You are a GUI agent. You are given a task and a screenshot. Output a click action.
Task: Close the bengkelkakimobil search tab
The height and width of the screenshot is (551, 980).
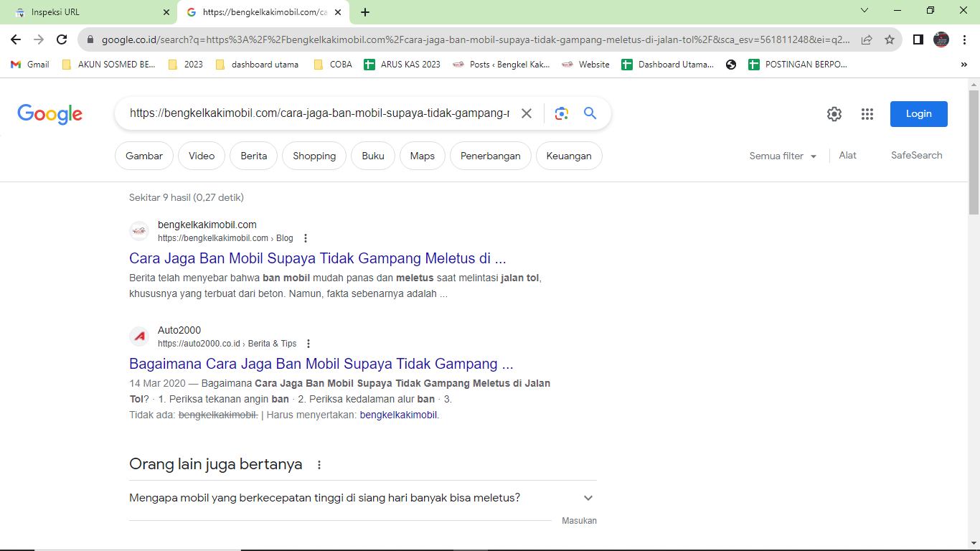[x=338, y=12]
